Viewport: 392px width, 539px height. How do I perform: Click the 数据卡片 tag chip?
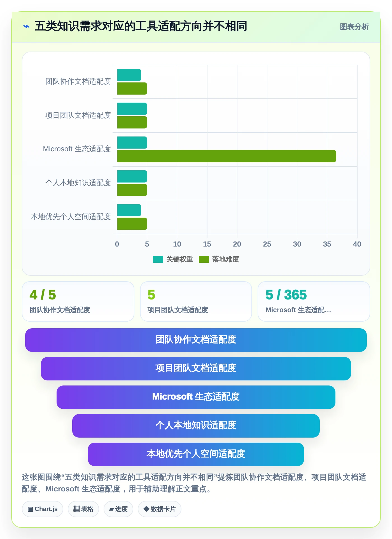tap(160, 509)
